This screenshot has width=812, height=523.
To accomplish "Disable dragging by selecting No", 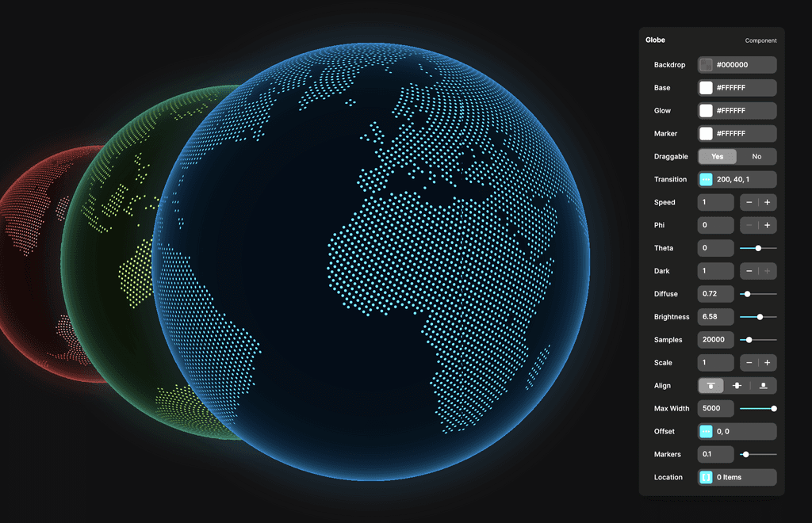I will pos(755,156).
